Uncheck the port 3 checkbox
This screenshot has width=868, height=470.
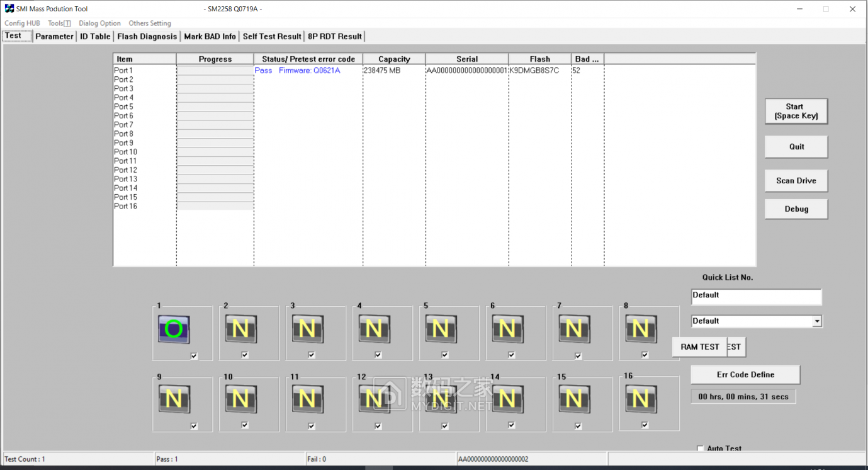click(312, 355)
